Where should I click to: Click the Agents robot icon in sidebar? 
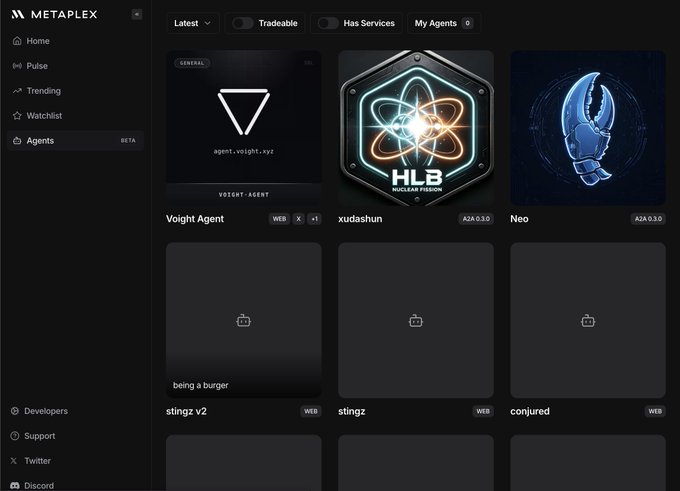17,141
